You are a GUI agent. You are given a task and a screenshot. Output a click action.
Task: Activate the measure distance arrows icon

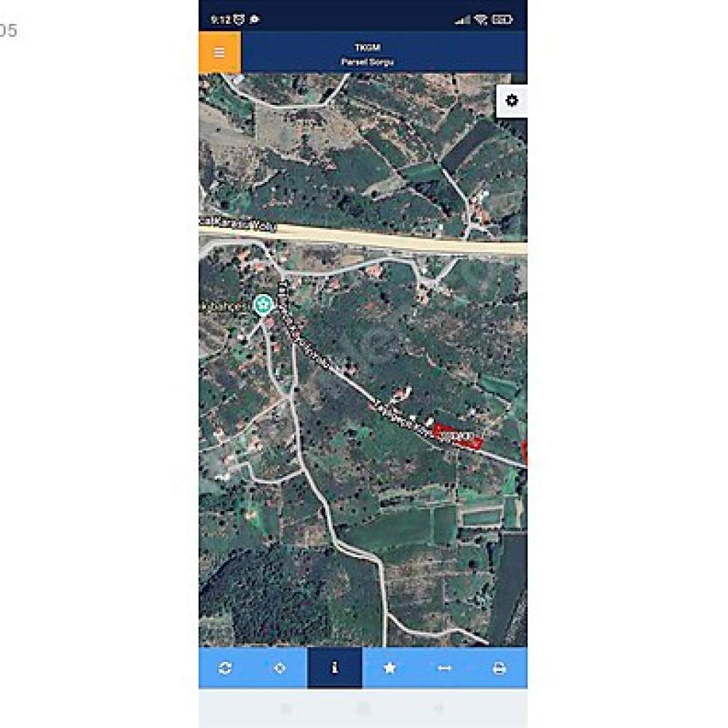click(x=444, y=668)
